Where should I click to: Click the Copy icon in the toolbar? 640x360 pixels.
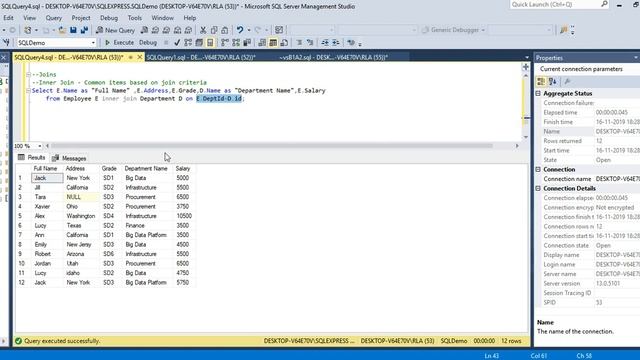(x=214, y=30)
